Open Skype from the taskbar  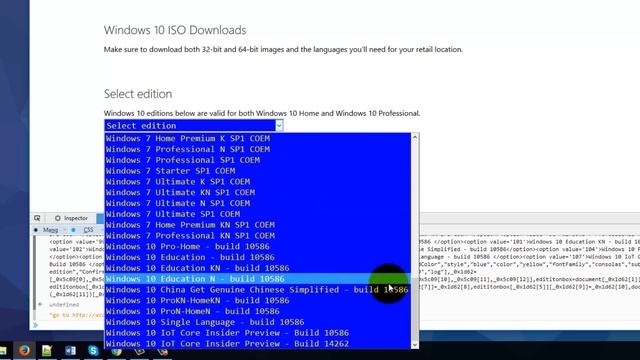[x=93, y=350]
